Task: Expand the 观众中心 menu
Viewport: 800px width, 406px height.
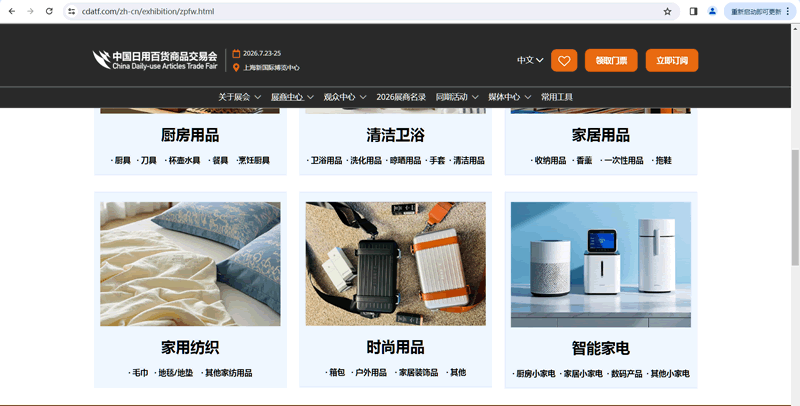Action: (x=344, y=97)
